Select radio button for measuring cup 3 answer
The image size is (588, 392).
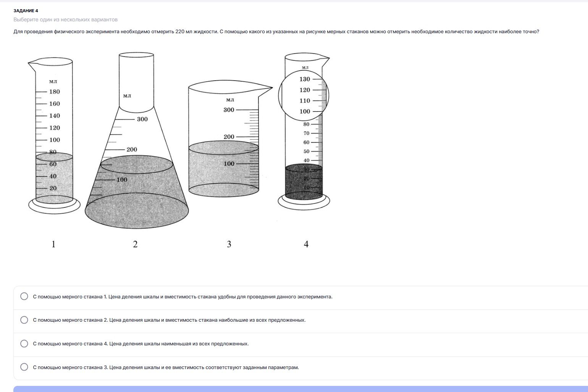click(24, 367)
